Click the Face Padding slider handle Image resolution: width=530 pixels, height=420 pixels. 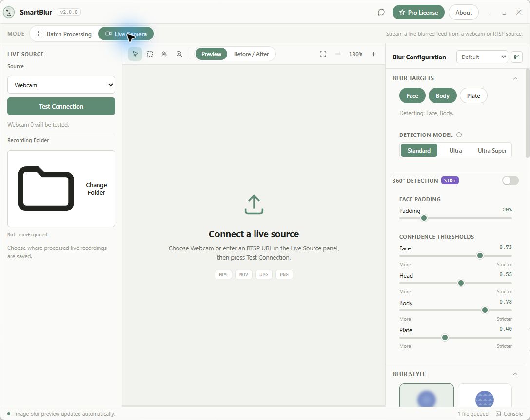click(424, 218)
